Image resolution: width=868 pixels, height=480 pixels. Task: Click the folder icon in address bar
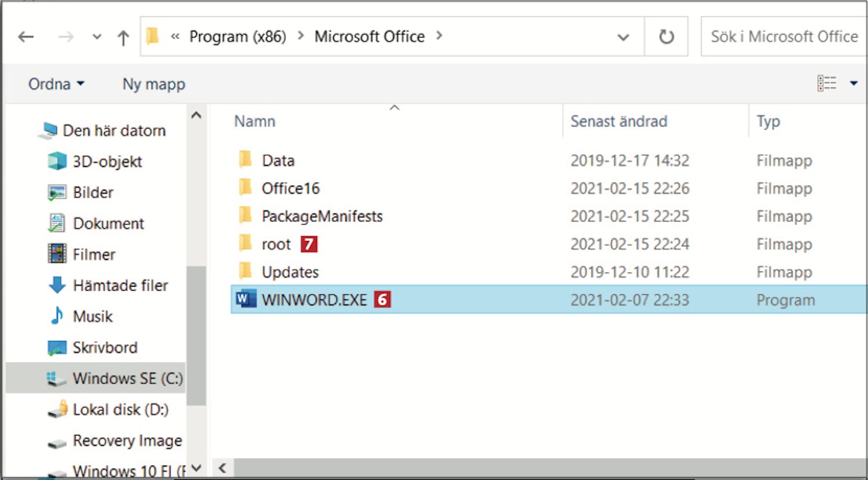[x=153, y=36]
